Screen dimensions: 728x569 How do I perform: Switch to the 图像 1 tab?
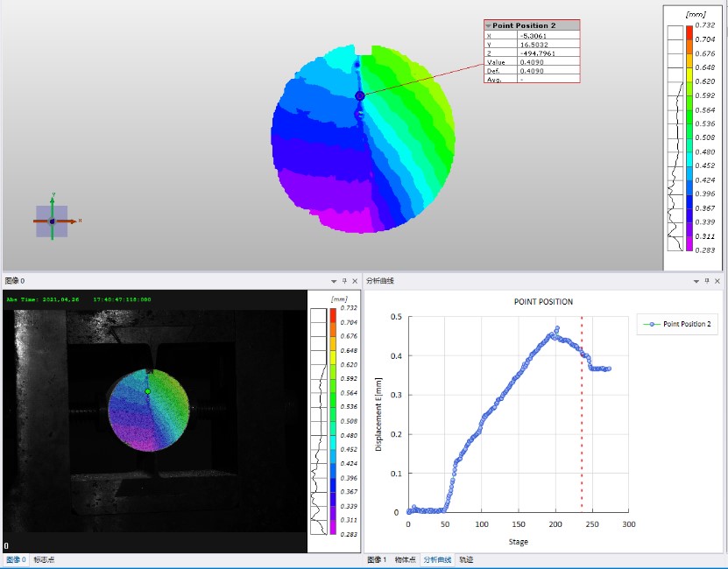pyautogui.click(x=377, y=559)
